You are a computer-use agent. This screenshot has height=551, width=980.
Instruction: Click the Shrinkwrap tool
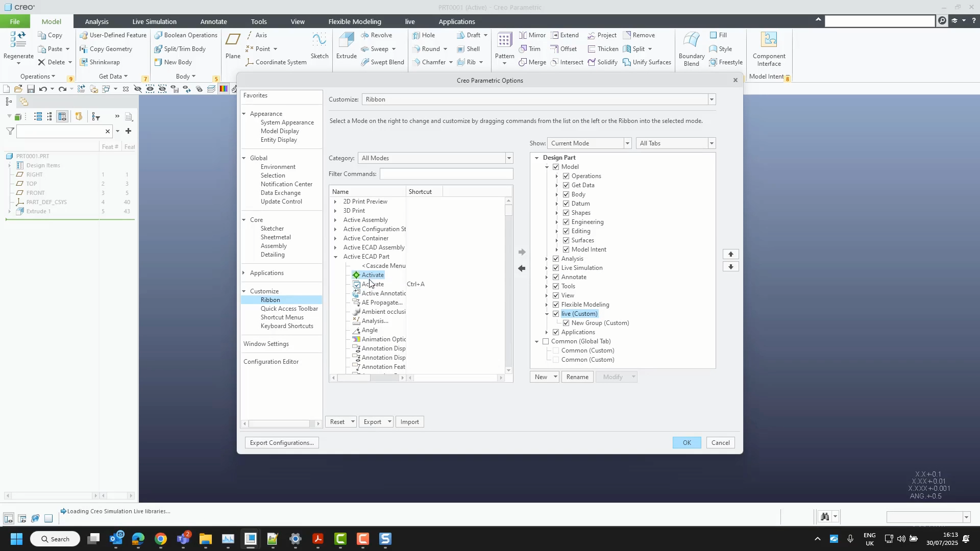coord(100,62)
